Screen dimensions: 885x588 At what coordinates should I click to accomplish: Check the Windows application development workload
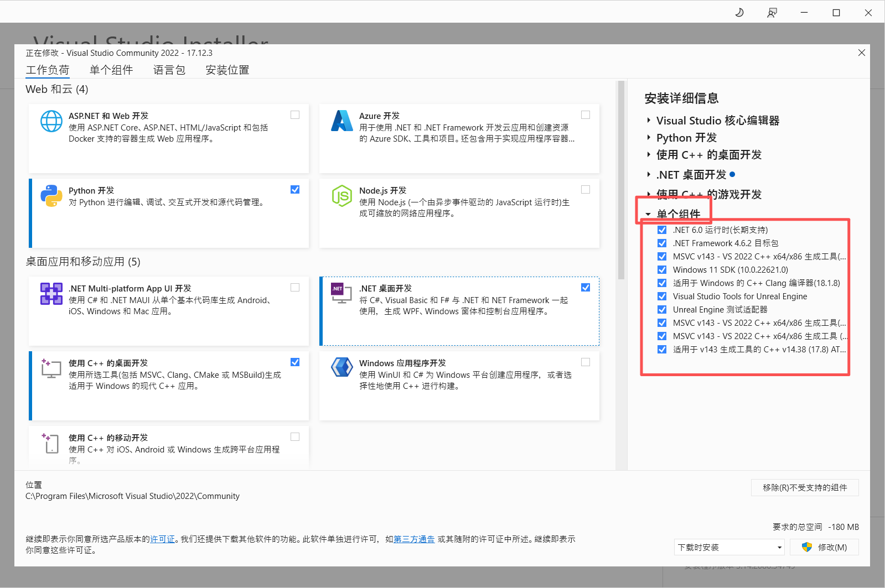[x=586, y=362]
